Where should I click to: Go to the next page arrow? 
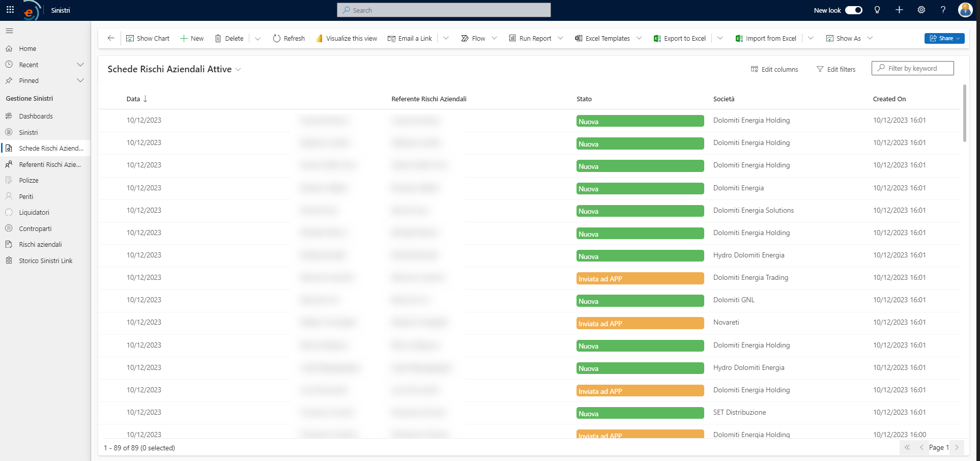click(x=957, y=447)
